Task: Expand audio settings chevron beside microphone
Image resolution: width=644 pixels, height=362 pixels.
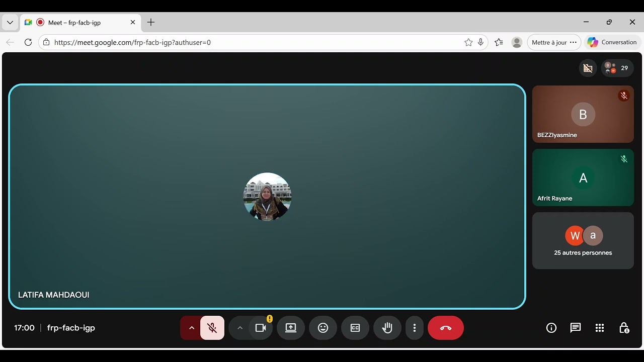Action: pyautogui.click(x=191, y=328)
